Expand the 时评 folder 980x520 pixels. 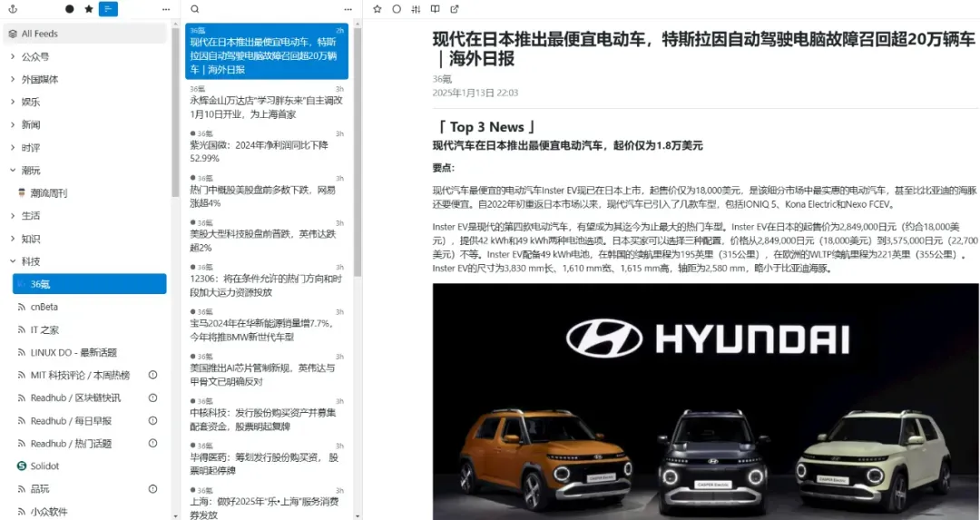tap(13, 148)
